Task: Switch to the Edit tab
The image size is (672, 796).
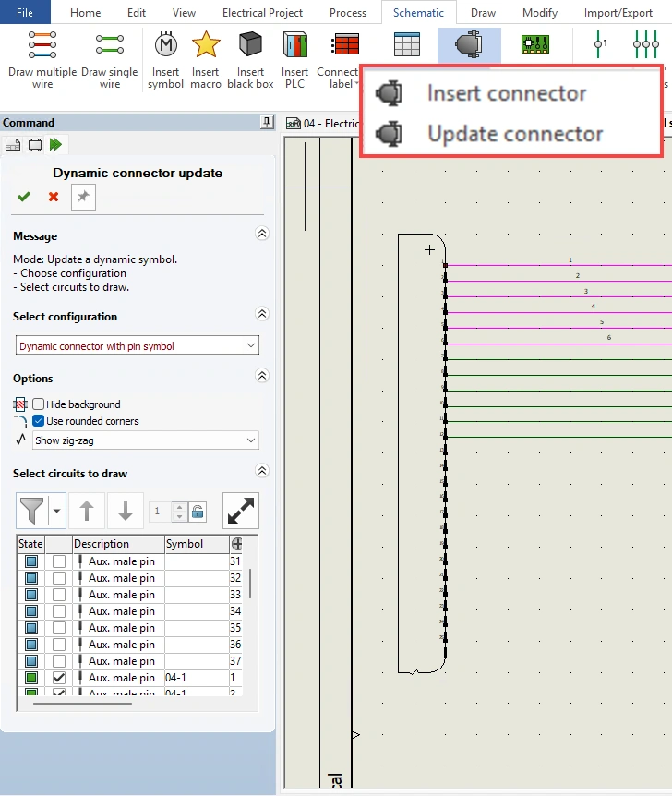Action: pyautogui.click(x=137, y=13)
